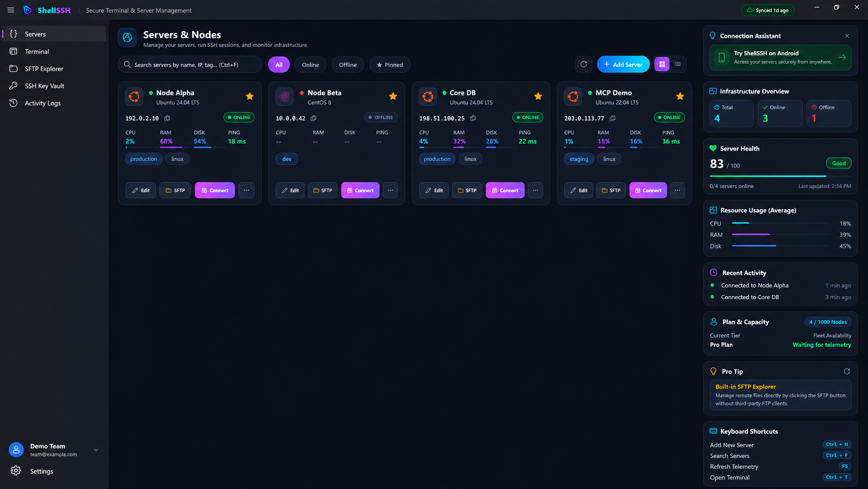Select the All servers filter
The height and width of the screenshot is (489, 868).
coord(279,64)
